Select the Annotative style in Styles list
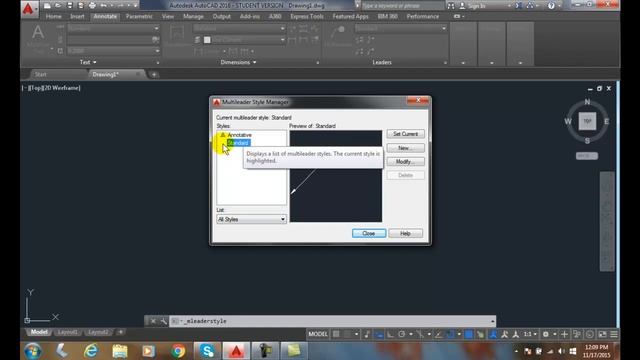This screenshot has height=360, width=640. (239, 135)
